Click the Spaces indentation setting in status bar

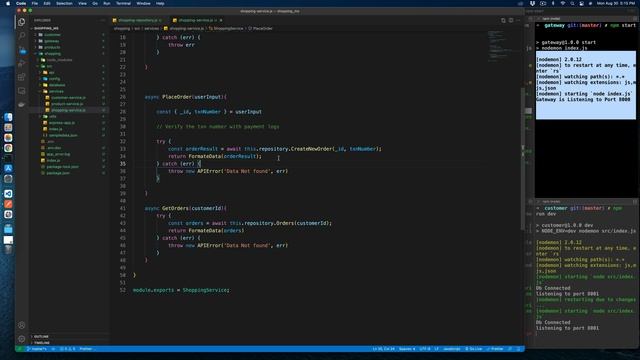coord(407,349)
